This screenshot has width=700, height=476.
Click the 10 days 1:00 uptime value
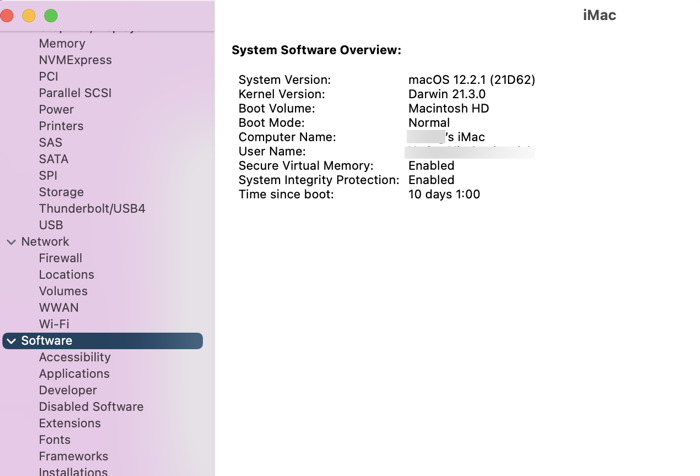pyautogui.click(x=444, y=194)
